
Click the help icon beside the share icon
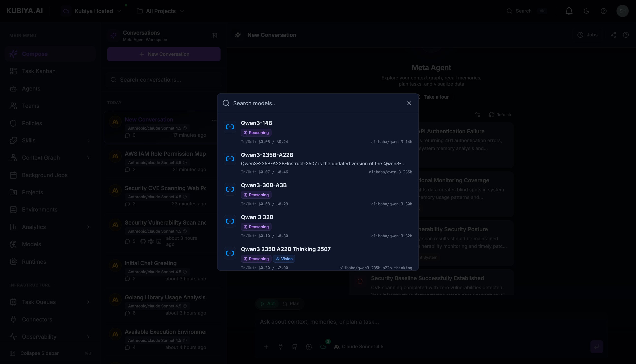click(625, 35)
